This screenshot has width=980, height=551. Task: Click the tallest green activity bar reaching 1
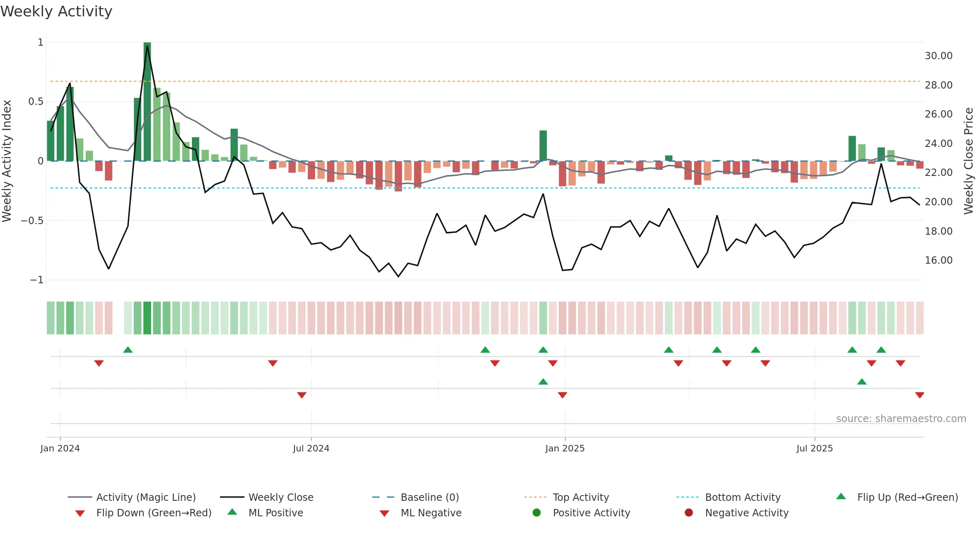147,102
